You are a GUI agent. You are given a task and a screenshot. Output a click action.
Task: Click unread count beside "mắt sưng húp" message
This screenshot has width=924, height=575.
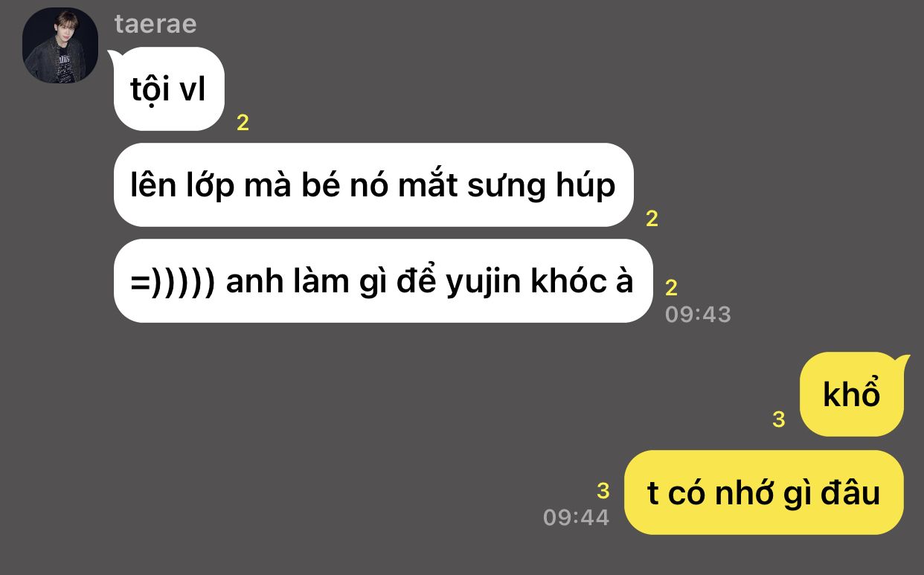[652, 219]
